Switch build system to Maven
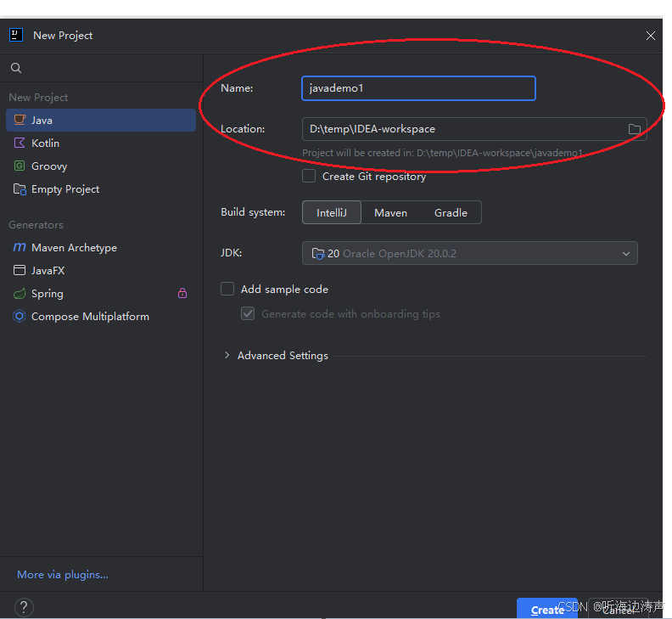Viewport: 672px width, 619px height. (x=391, y=213)
